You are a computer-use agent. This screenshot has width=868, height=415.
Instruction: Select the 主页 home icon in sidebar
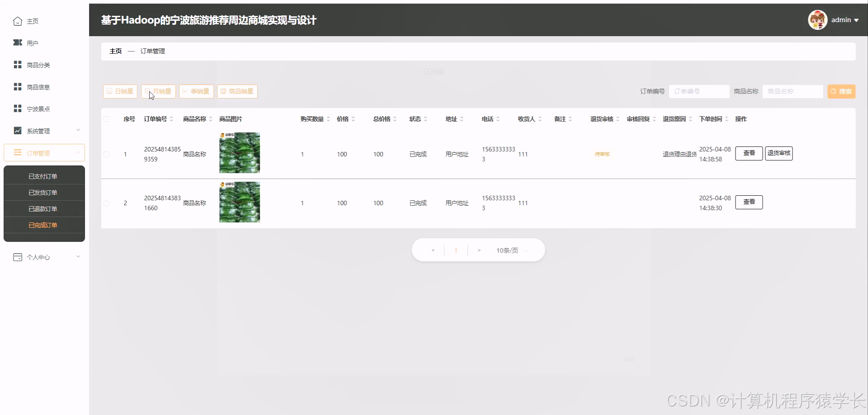coord(18,21)
